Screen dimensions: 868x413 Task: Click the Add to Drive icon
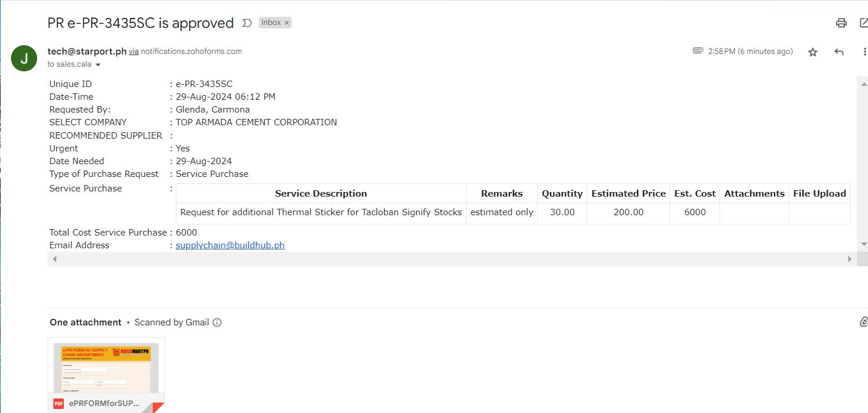point(863,322)
